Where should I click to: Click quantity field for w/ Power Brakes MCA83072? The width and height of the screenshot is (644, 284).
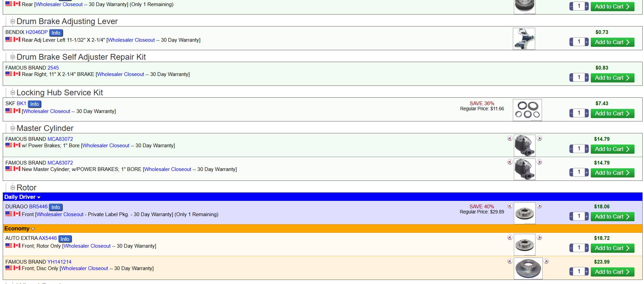click(x=579, y=149)
